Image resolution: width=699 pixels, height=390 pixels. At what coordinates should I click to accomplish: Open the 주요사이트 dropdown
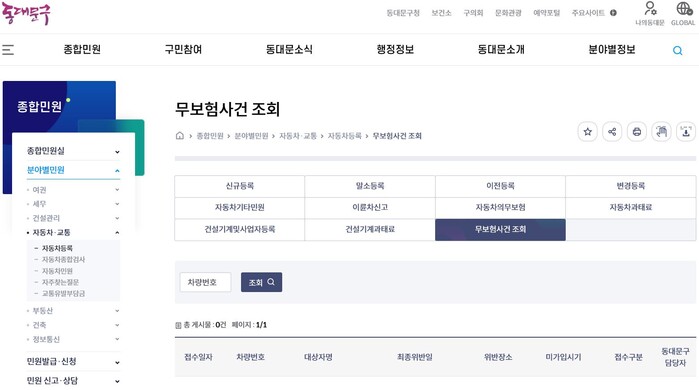tap(594, 13)
